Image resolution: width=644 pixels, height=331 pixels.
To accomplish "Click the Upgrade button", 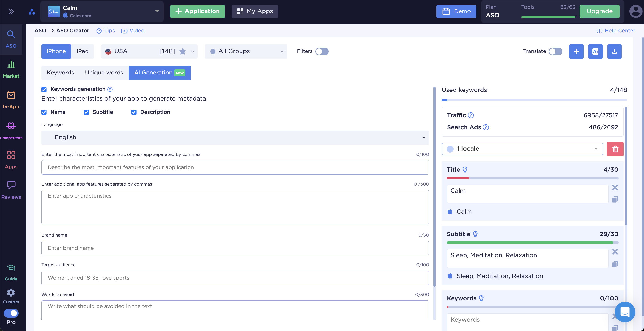I will click(599, 11).
